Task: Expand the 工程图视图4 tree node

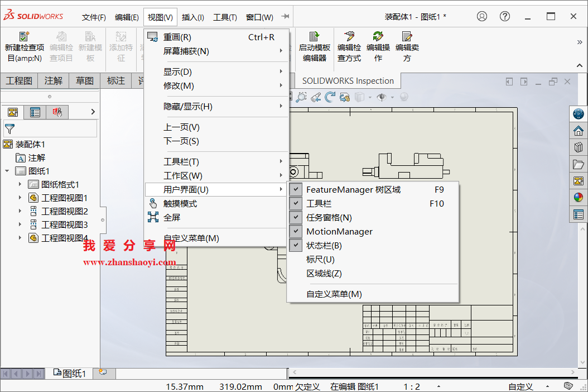Action: [20, 238]
